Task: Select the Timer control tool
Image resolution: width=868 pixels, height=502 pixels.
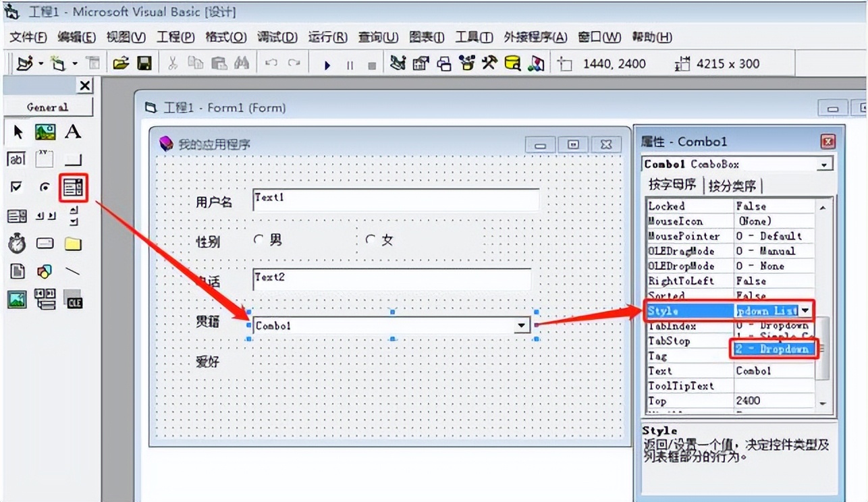Action: [17, 244]
